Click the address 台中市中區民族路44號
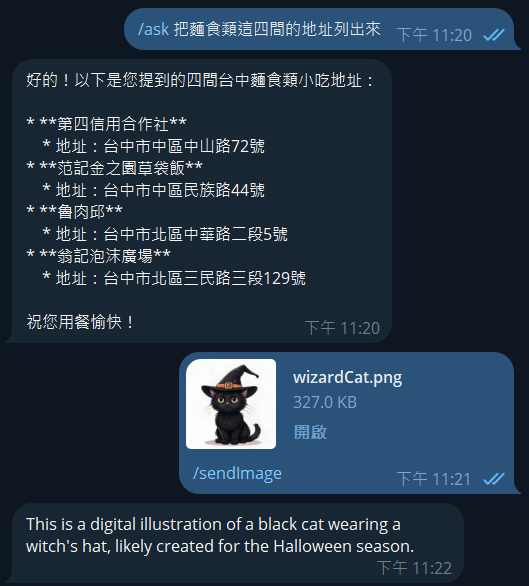 point(184,190)
